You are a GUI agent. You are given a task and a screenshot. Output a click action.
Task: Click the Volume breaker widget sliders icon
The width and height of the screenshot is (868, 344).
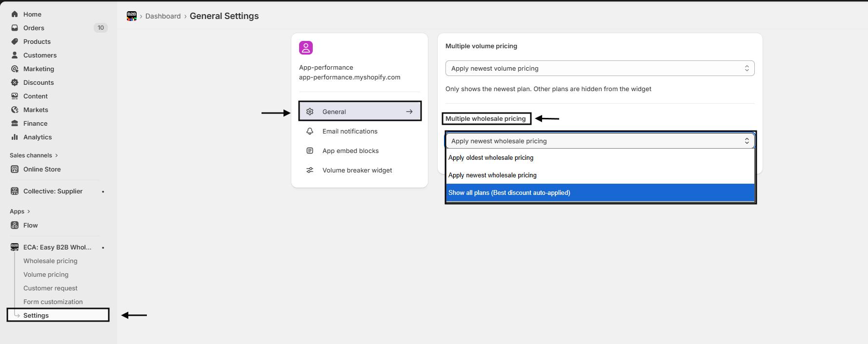pyautogui.click(x=310, y=170)
